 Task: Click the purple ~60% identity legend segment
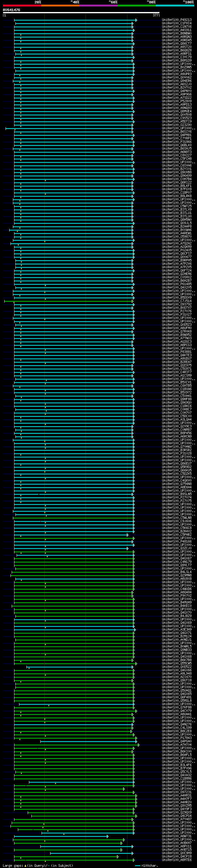click(x=99, y=6)
